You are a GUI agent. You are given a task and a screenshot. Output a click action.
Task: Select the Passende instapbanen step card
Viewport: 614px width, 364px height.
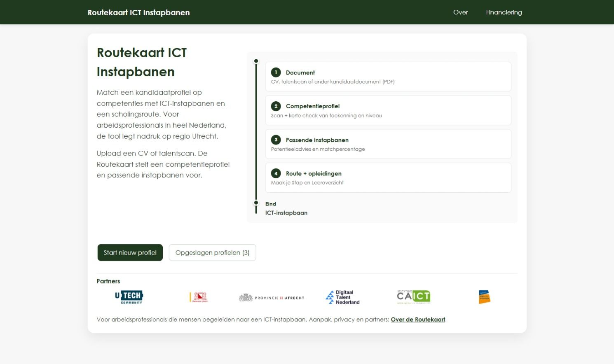pos(388,144)
